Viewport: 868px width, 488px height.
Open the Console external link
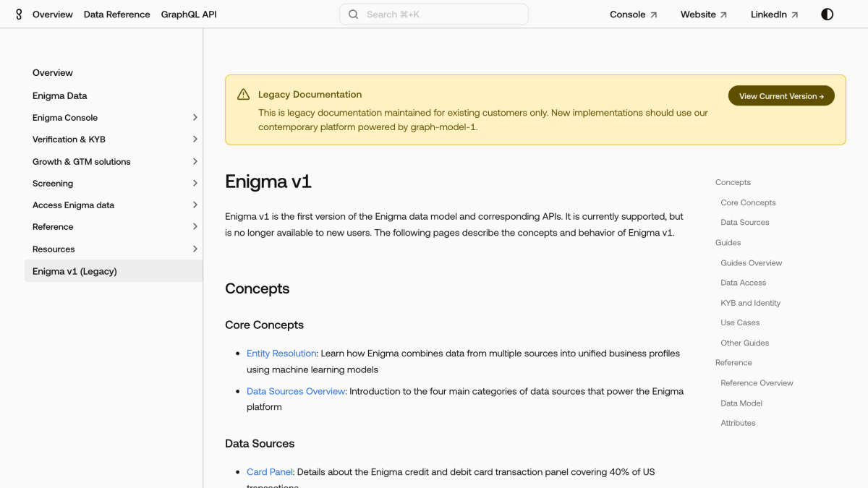click(634, 14)
